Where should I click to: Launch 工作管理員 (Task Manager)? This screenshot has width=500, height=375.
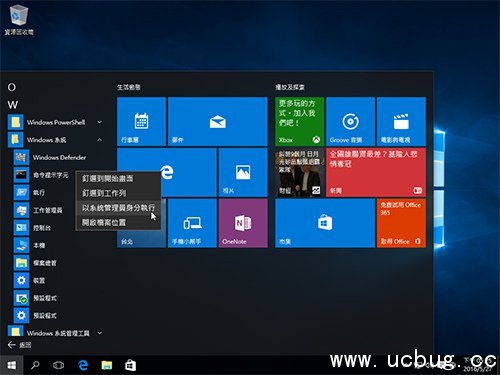click(38, 210)
